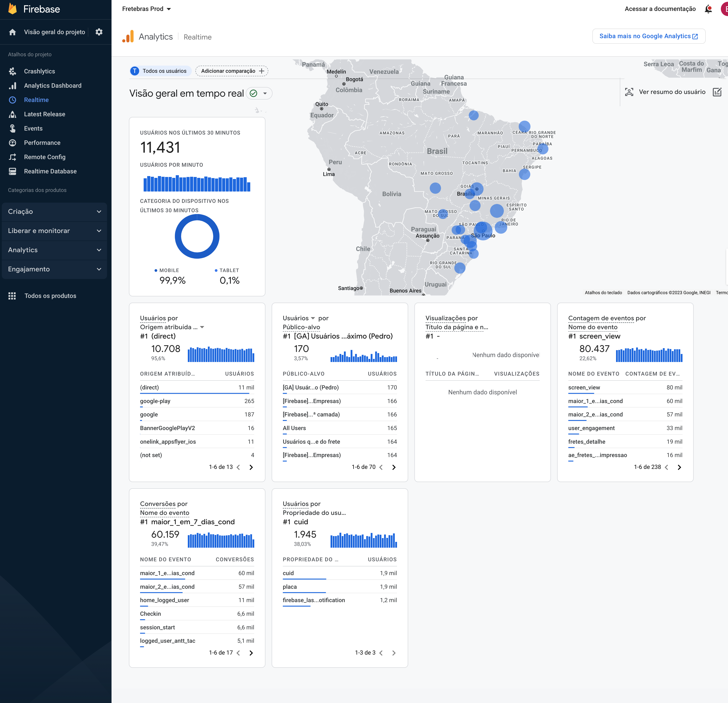Go to next page in Conversões card
The height and width of the screenshot is (703, 728).
251,653
